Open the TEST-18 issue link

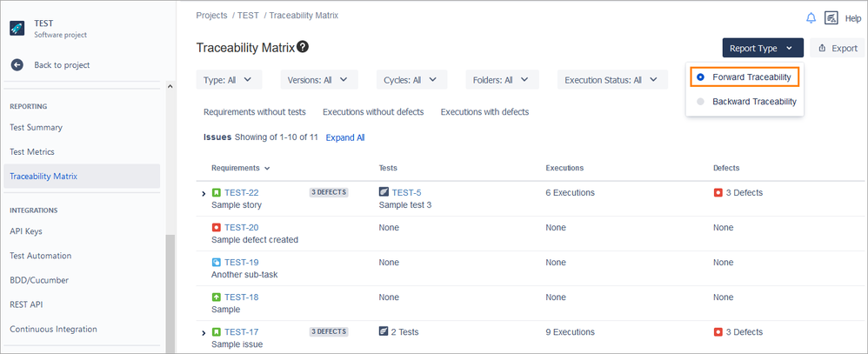point(242,297)
